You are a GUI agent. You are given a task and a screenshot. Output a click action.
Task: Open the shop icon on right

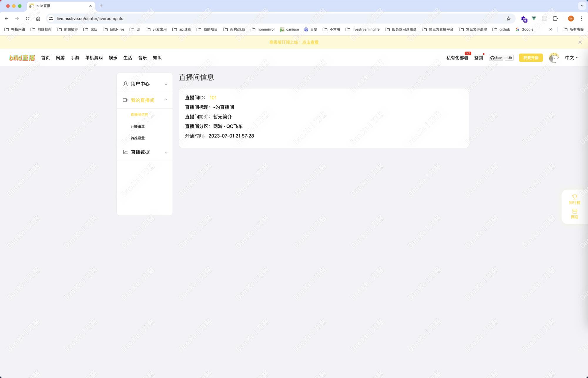point(574,212)
